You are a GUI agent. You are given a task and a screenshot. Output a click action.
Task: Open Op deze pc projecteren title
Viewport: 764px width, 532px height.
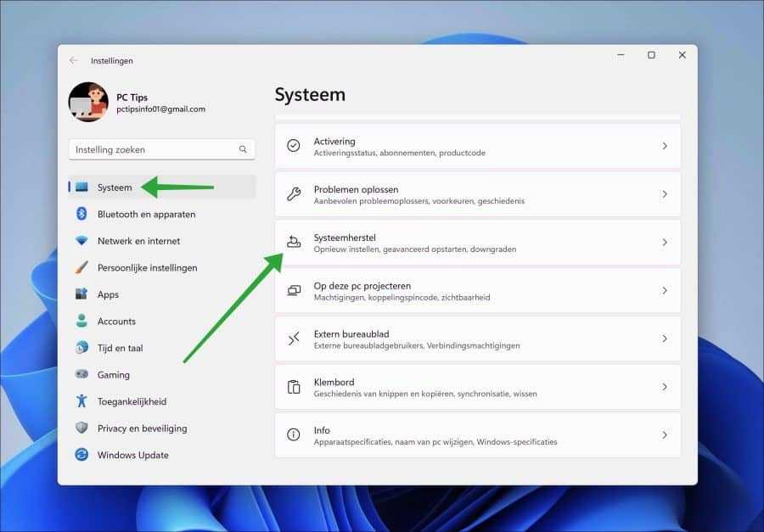[362, 286]
